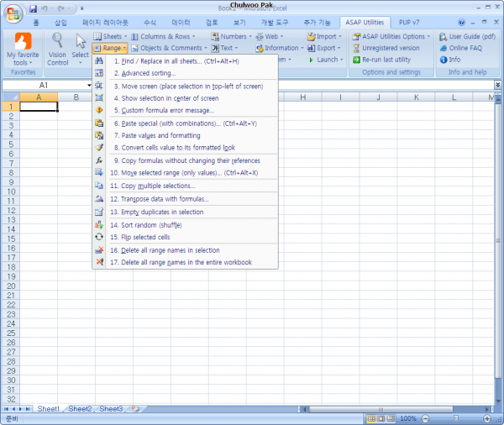Open the Online FAQ link

point(461,48)
